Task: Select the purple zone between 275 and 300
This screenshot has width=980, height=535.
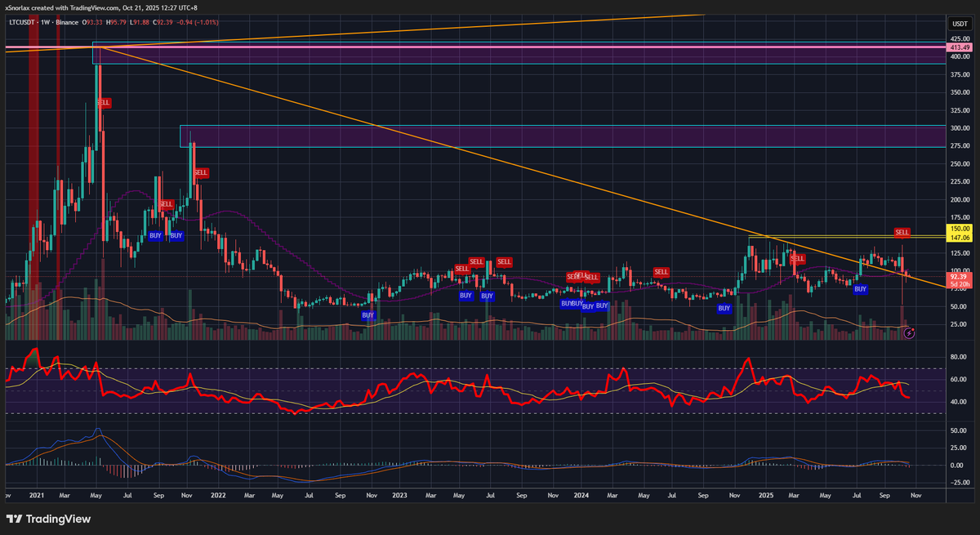Action: (563, 136)
